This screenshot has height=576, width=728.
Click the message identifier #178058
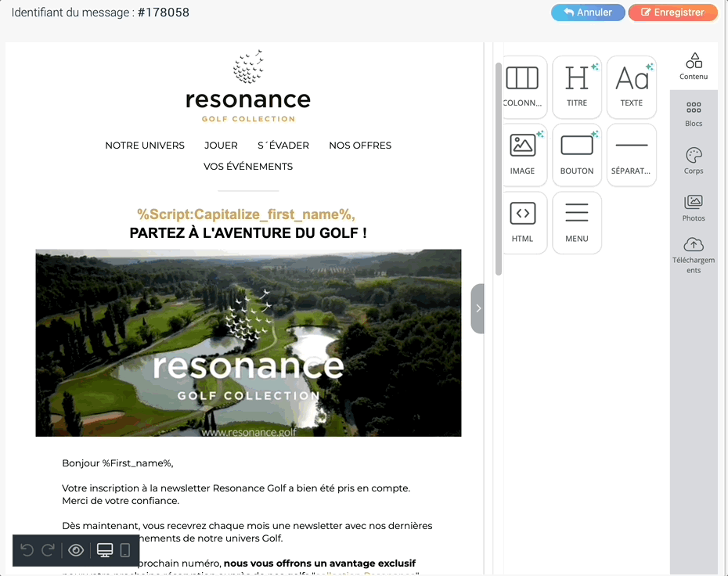click(x=164, y=13)
